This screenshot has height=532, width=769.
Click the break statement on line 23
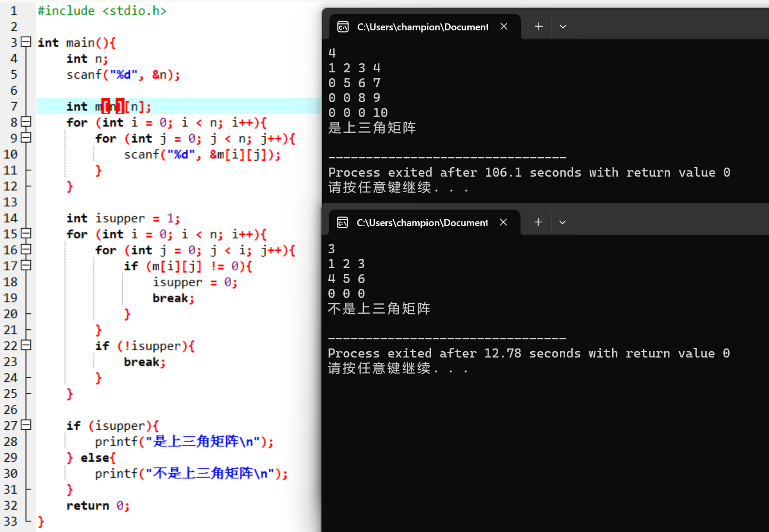tap(145, 362)
